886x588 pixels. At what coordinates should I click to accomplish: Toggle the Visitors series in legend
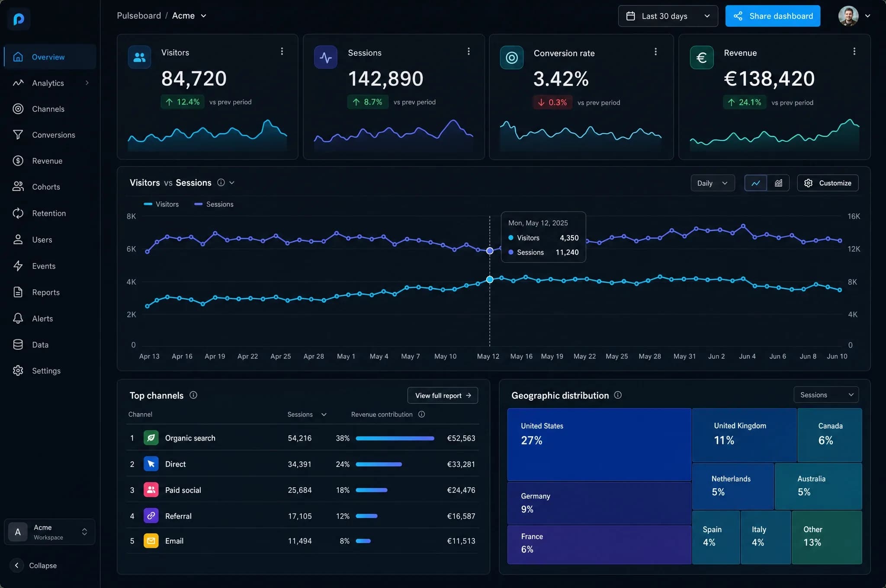point(161,204)
